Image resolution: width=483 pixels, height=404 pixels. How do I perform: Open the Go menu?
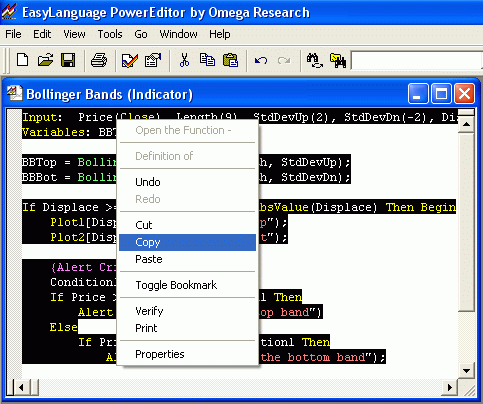click(x=141, y=34)
